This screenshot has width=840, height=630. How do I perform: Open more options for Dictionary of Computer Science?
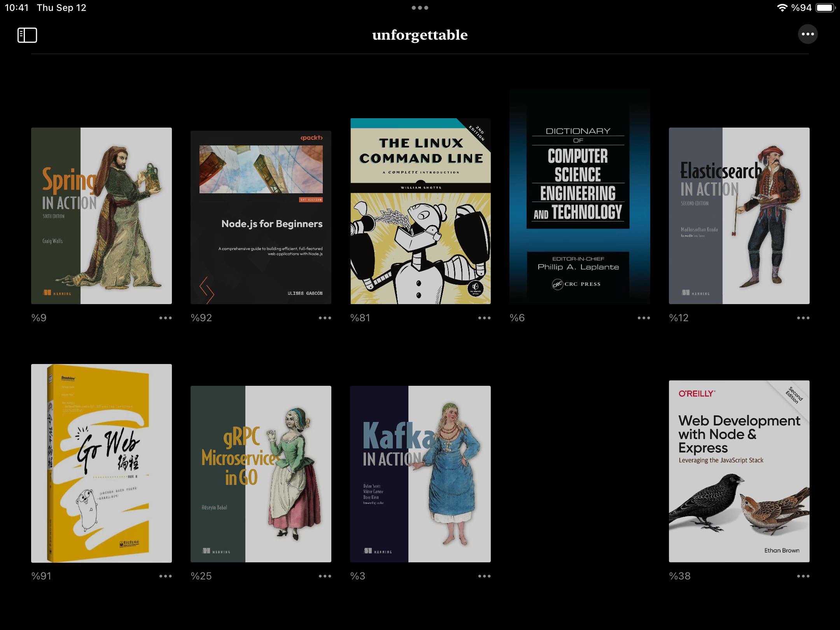pos(644,318)
